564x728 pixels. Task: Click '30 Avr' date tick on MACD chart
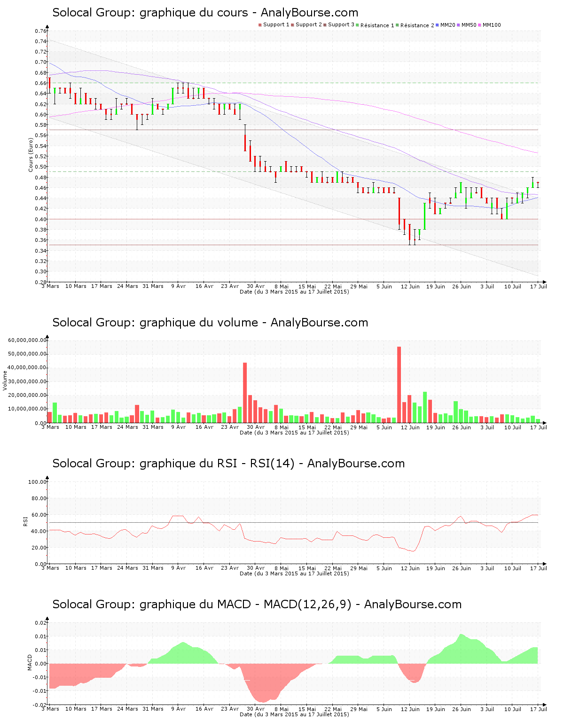pyautogui.click(x=256, y=709)
